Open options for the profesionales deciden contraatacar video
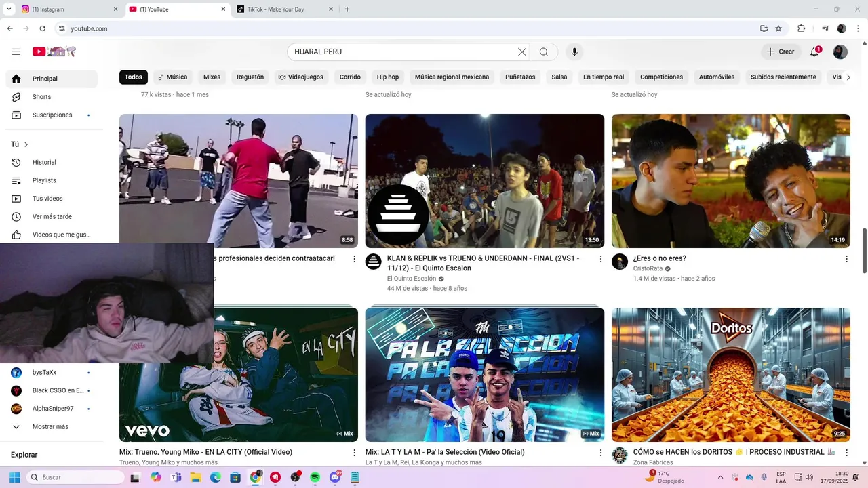 point(354,259)
